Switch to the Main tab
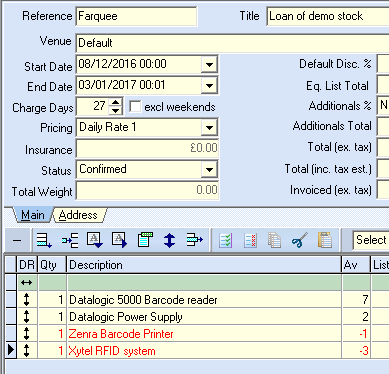Viewport: 389px width, 374px height. point(33,215)
